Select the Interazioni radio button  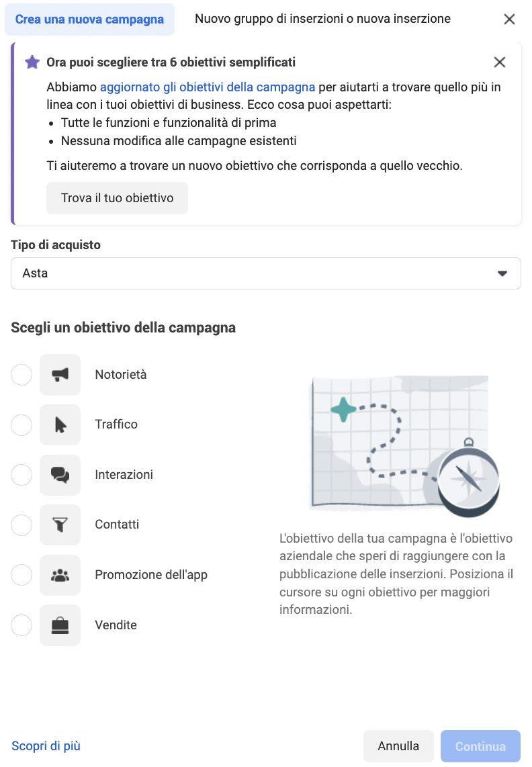(21, 475)
